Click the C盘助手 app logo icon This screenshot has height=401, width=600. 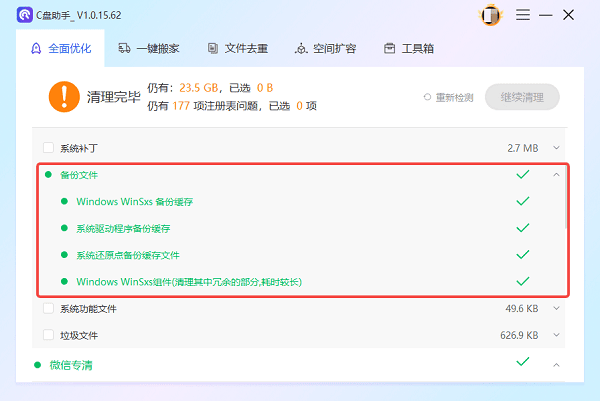[x=24, y=15]
